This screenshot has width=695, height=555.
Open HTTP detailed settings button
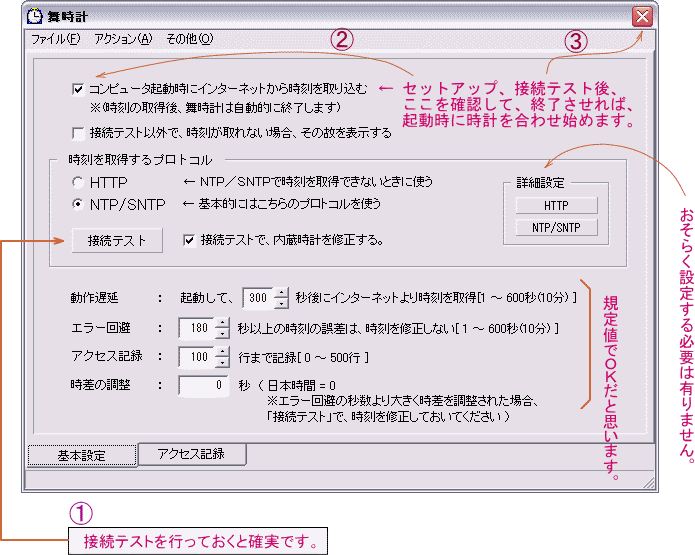[556, 205]
